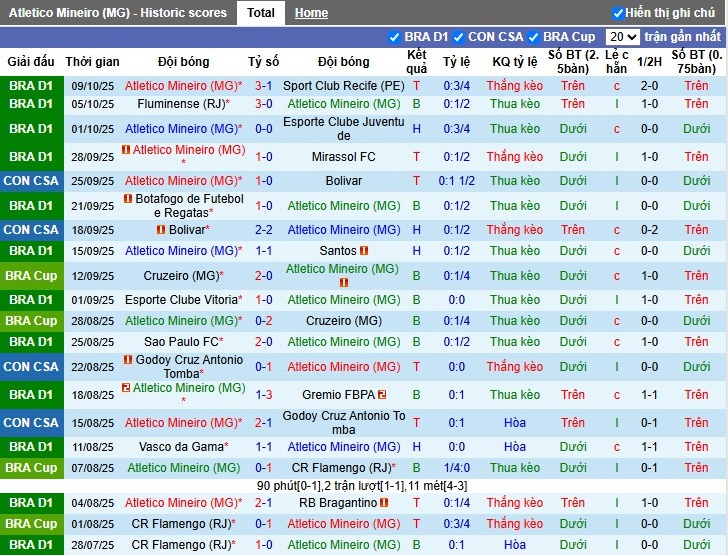The height and width of the screenshot is (556, 728).
Task: Click red card icon beside Botafogo de Futebol
Action: click(128, 199)
